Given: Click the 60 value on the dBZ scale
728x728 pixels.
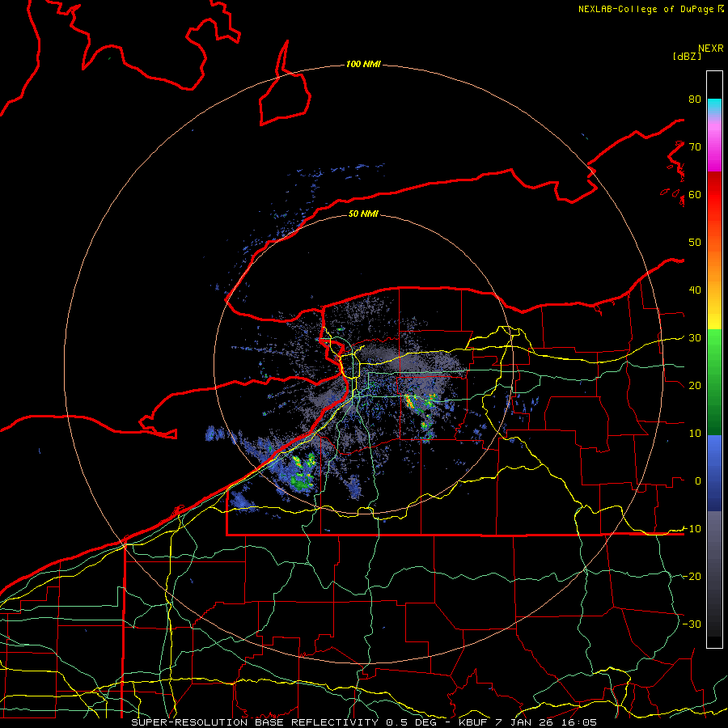Looking at the screenshot, I should coord(695,194).
